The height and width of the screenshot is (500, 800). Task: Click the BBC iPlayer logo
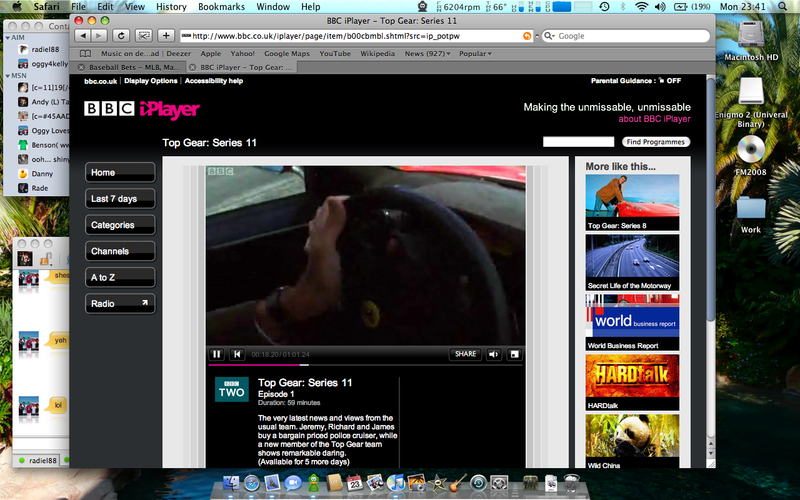pyautogui.click(x=142, y=109)
